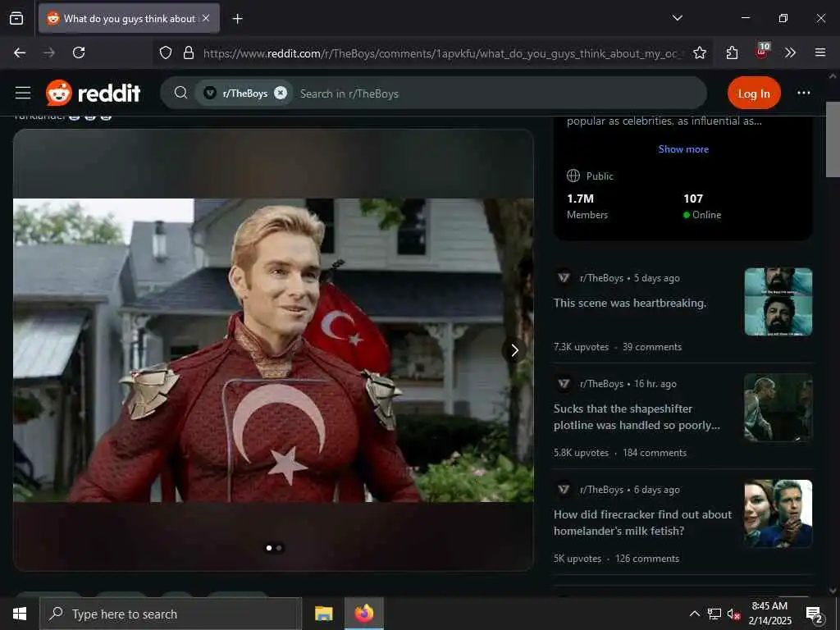The image size is (840, 630).
Task: Click the muted volume tray icon
Action: pyautogui.click(x=734, y=614)
